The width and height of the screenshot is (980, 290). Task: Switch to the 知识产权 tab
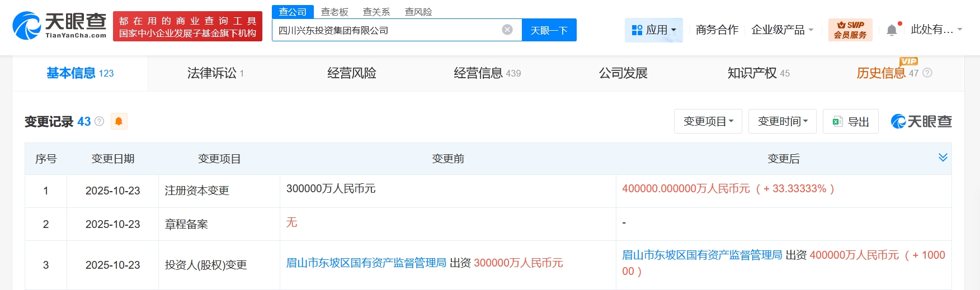758,73
